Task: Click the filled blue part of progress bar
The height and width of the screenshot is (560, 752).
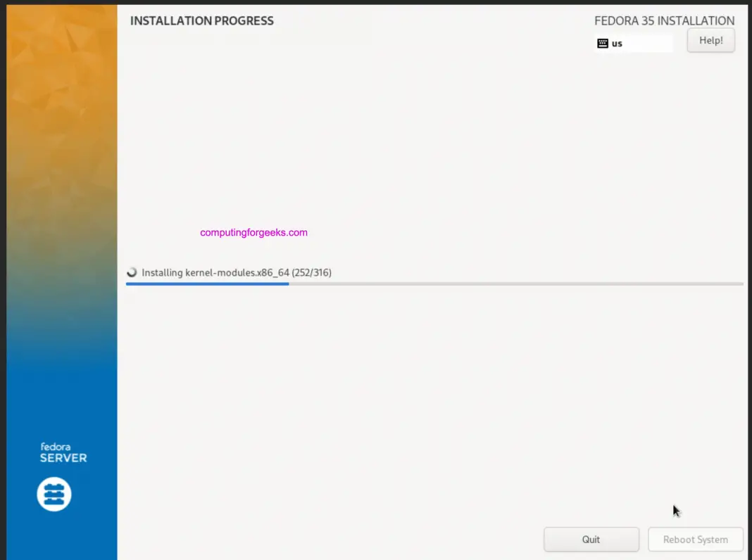Action: click(x=207, y=284)
